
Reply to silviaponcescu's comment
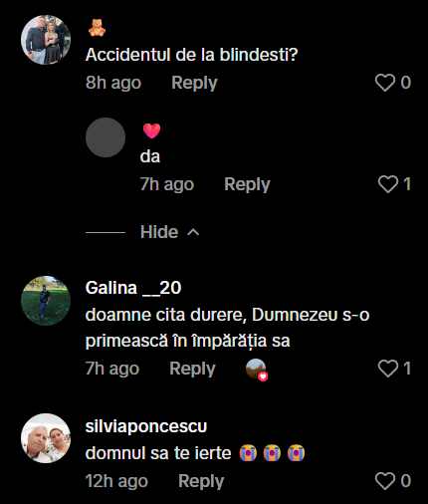click(x=201, y=481)
